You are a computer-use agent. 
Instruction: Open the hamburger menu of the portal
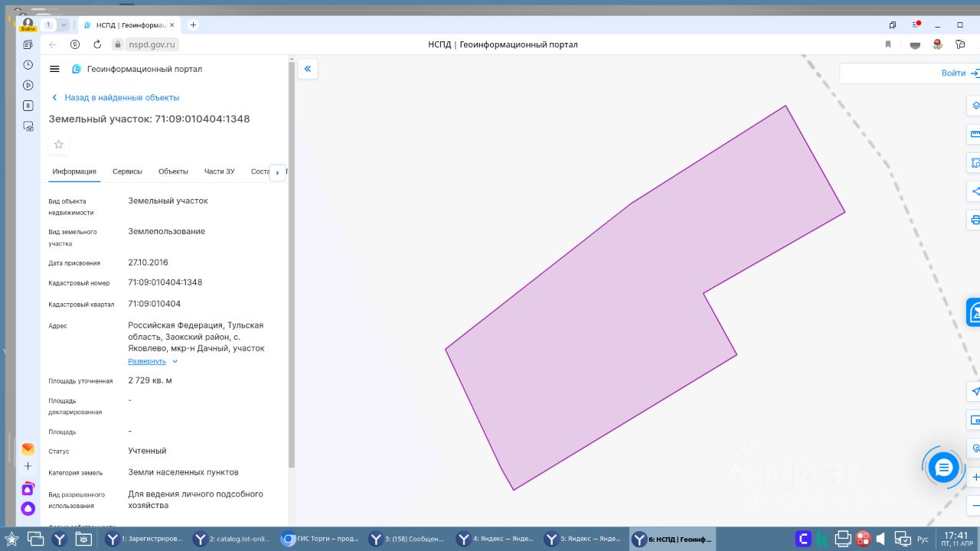tap(54, 69)
